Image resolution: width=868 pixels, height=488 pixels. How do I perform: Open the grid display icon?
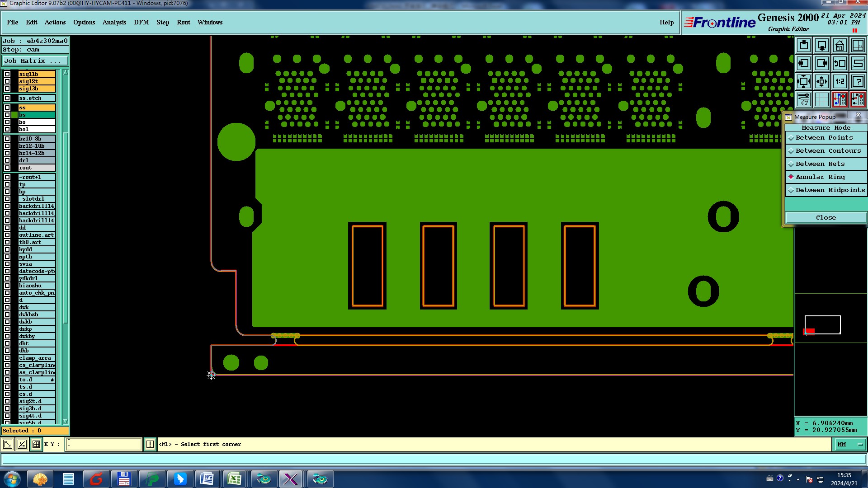click(x=821, y=99)
